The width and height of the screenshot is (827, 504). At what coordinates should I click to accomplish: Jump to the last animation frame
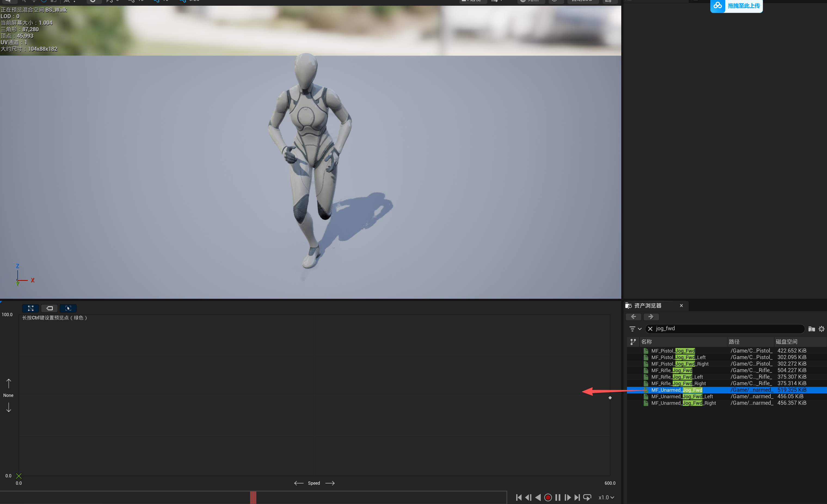click(x=577, y=497)
